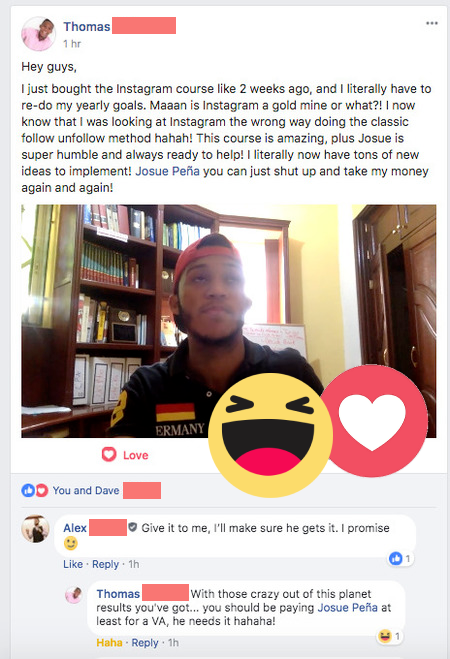Screen dimensions: 450x659
Task: Toggle the Love reaction button
Action: click(x=125, y=455)
